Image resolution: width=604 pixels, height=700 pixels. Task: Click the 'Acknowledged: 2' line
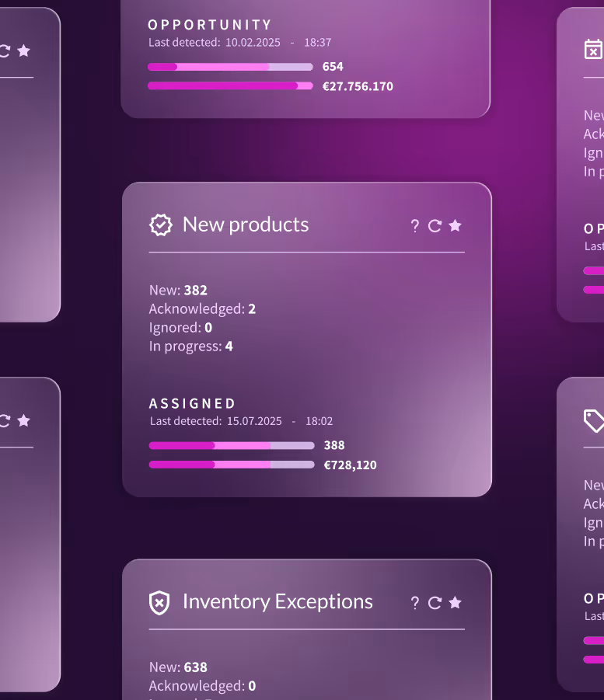202,309
